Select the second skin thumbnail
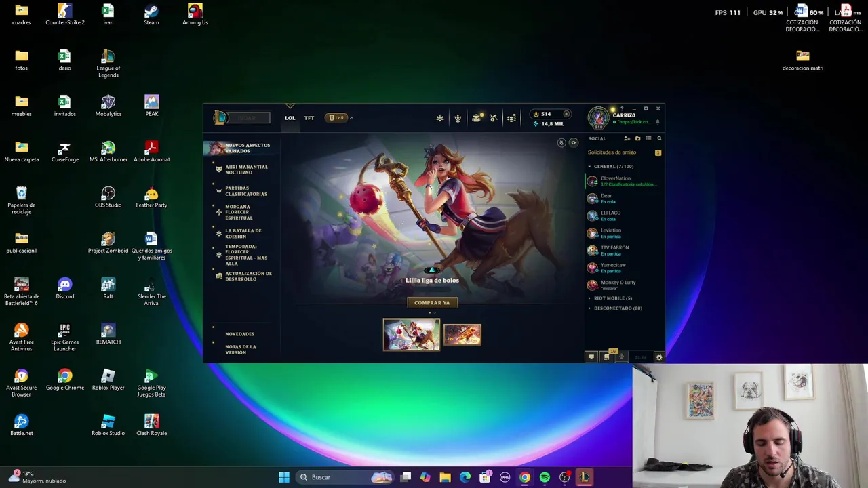868x488 pixels. point(462,335)
